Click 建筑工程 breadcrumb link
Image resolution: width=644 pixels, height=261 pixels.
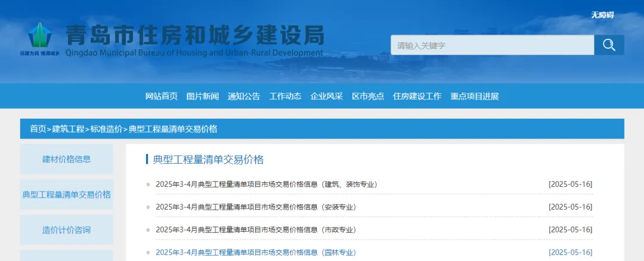point(68,129)
